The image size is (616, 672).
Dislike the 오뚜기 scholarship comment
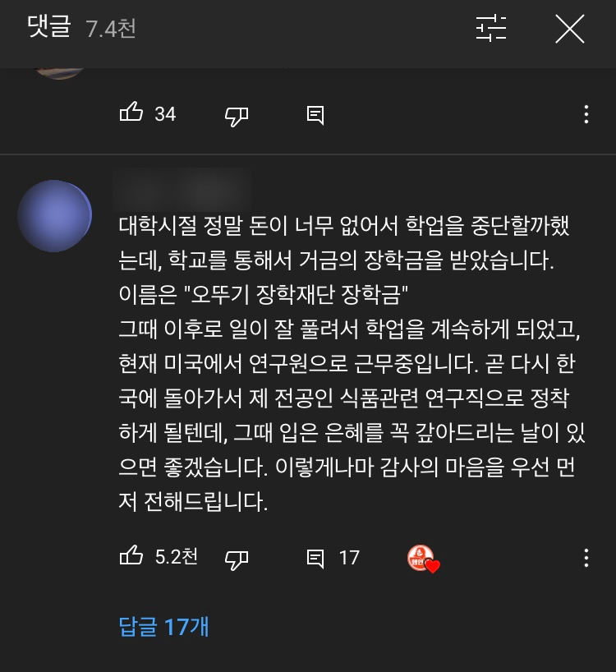(x=237, y=559)
